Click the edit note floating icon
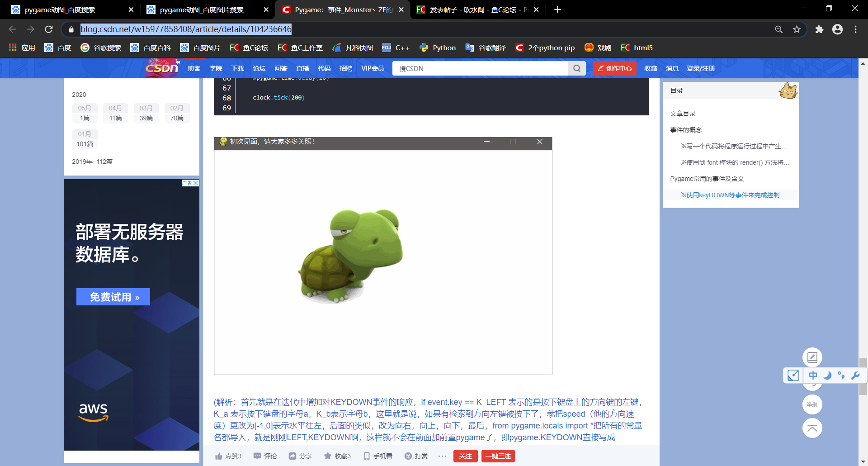This screenshot has width=868, height=466. coord(812,357)
